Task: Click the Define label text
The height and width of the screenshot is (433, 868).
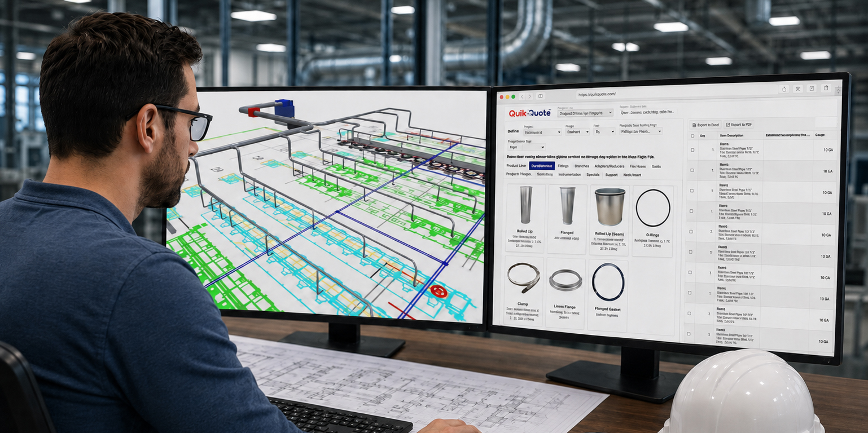Action: pos(513,131)
